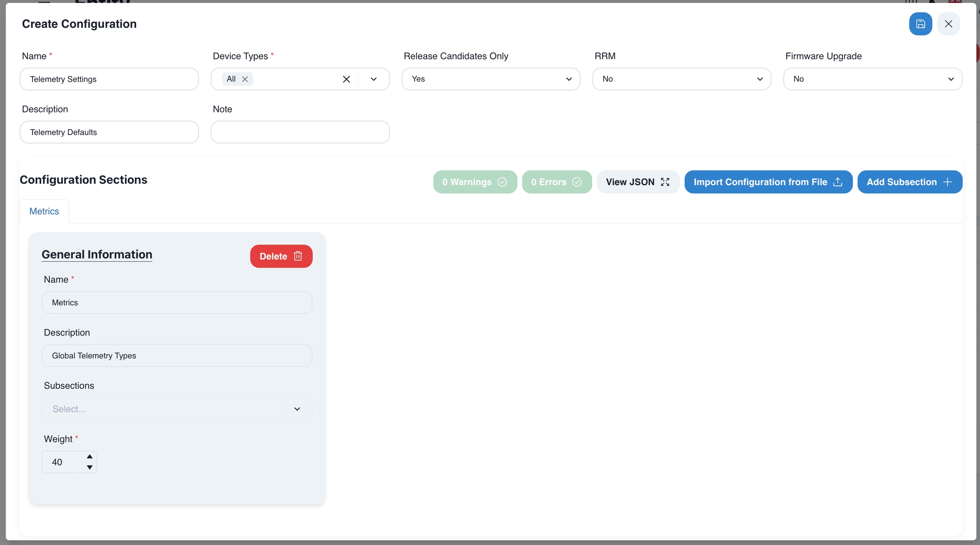This screenshot has height=545, width=980.
Task: Decrease Weight with the down arrow
Action: (x=89, y=467)
